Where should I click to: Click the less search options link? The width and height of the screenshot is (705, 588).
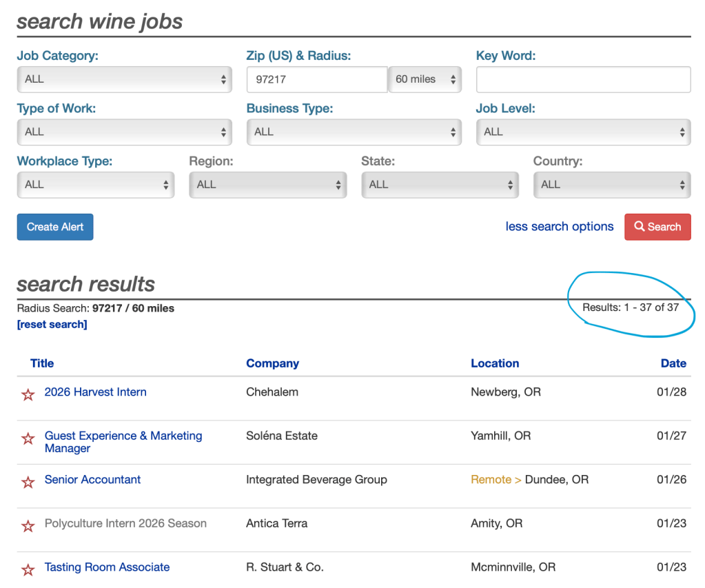coord(559,227)
